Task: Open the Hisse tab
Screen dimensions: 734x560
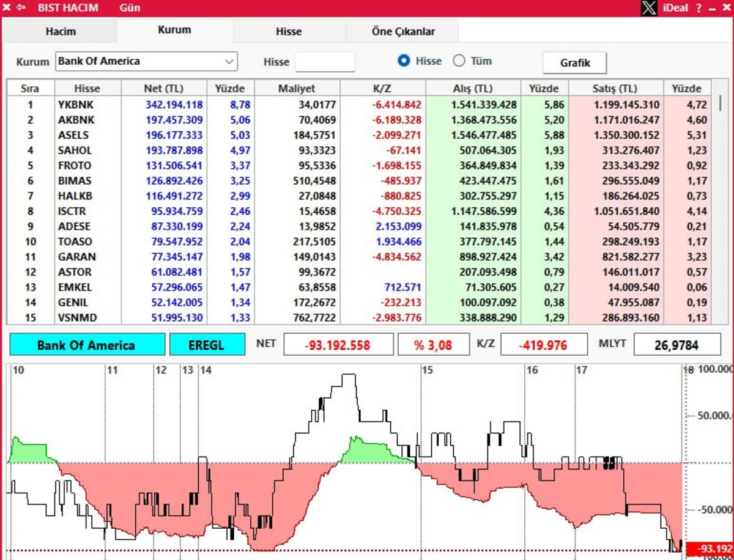Action: pyautogui.click(x=289, y=31)
